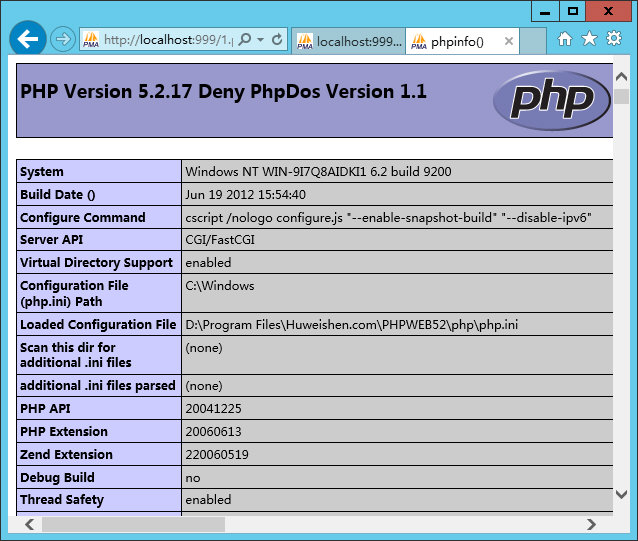
Task: Click "additional .ini files parsed" label
Action: pos(98,386)
